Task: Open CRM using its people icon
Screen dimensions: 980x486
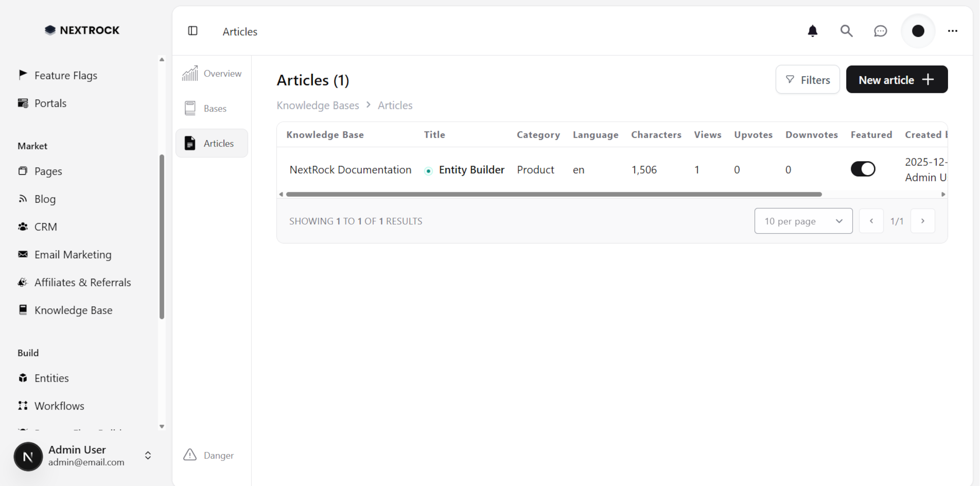Action: point(23,226)
